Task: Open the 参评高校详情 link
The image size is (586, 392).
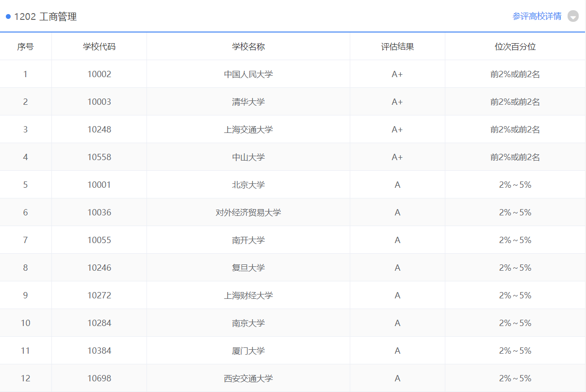Action: 537,16
